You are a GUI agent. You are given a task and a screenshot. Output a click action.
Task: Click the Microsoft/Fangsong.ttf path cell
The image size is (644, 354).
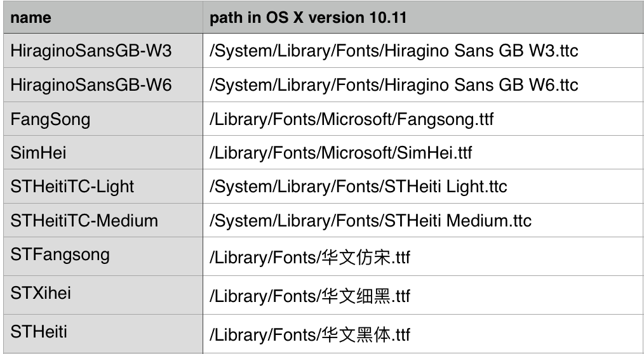pos(351,119)
